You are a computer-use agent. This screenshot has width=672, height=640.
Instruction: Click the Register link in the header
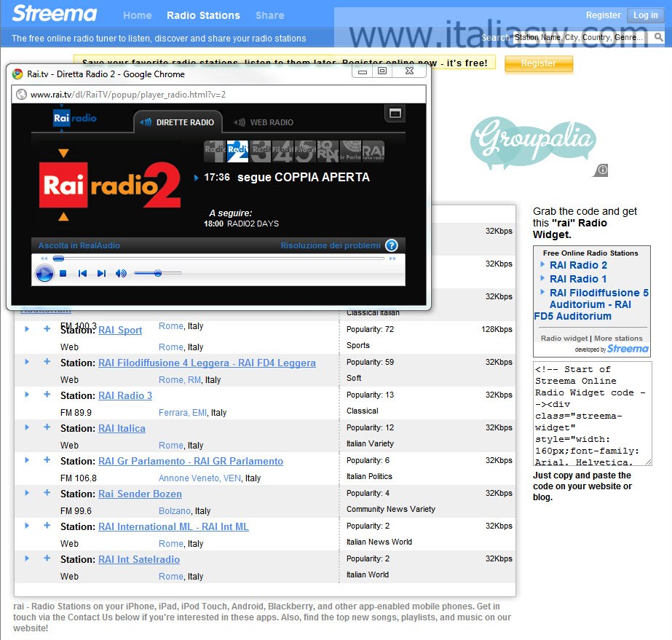[603, 15]
